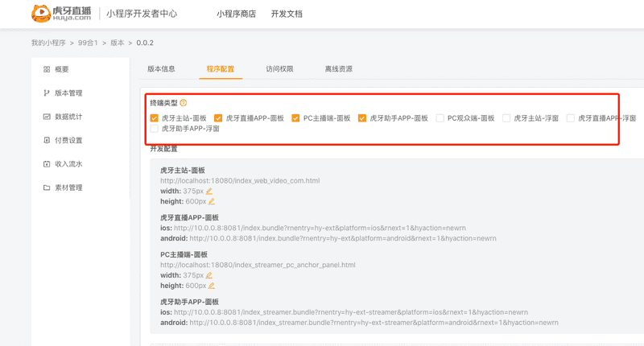Click the Huya live logo

[x=61, y=13]
